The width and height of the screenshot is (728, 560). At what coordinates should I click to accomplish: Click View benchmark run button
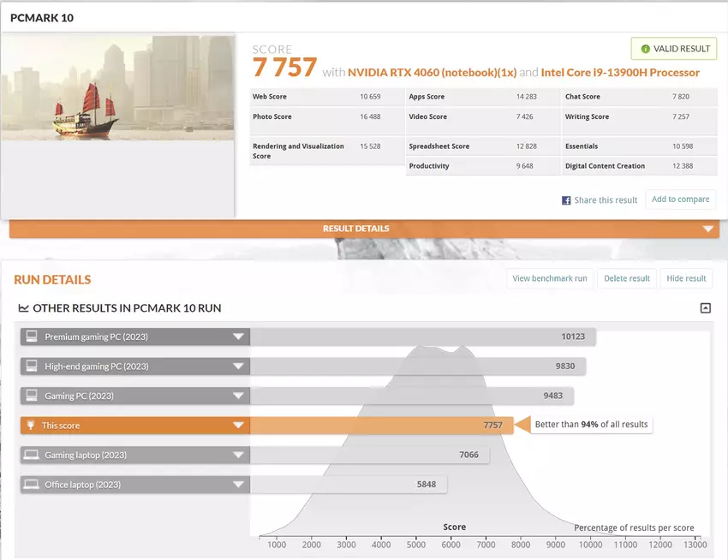(550, 278)
